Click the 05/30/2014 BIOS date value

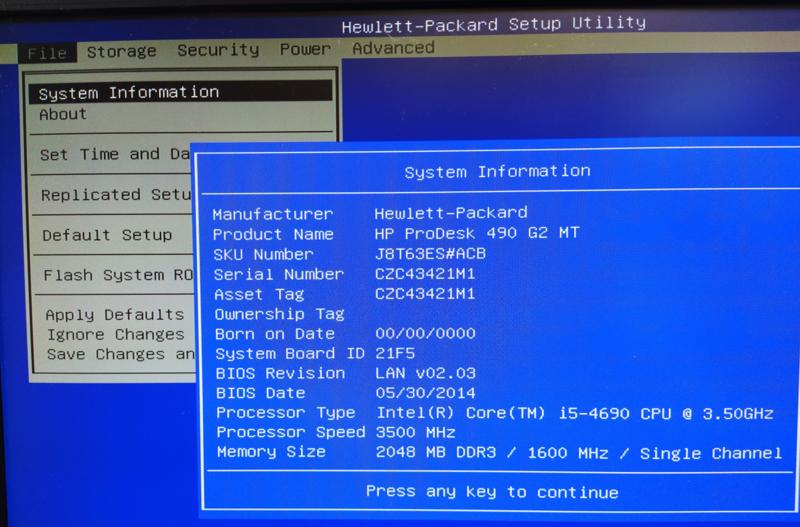pyautogui.click(x=426, y=393)
